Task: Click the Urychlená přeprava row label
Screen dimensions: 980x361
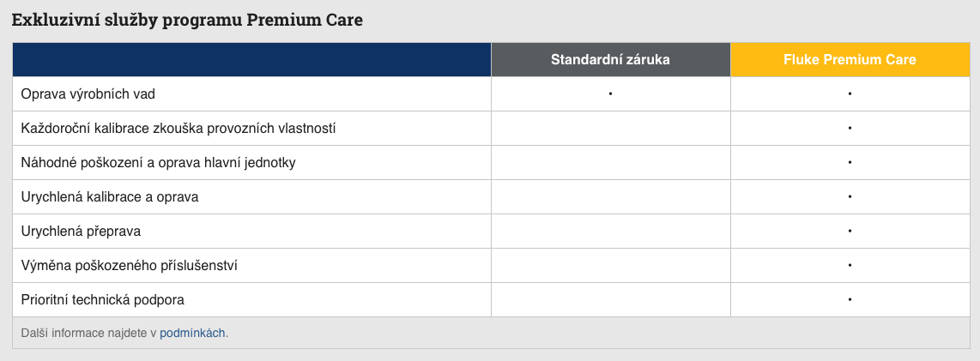Action: (81, 231)
